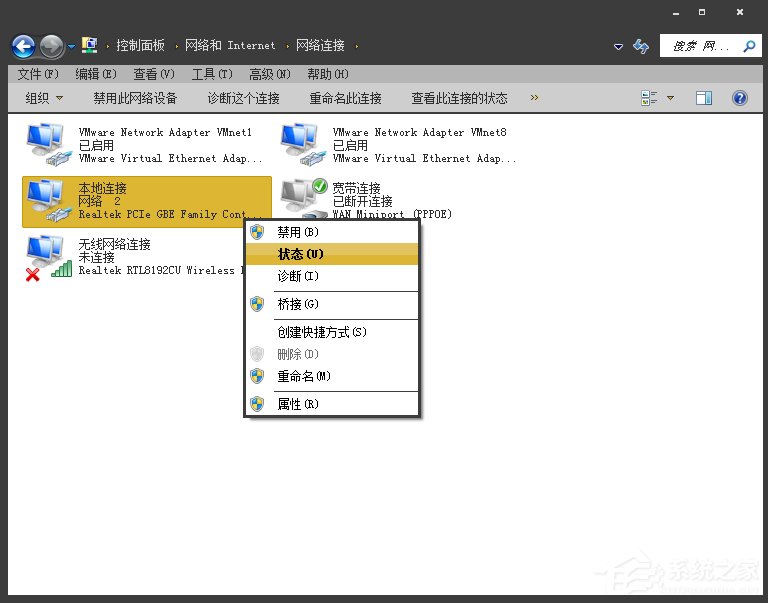Expand the 组织 organize dropdown

coord(44,98)
